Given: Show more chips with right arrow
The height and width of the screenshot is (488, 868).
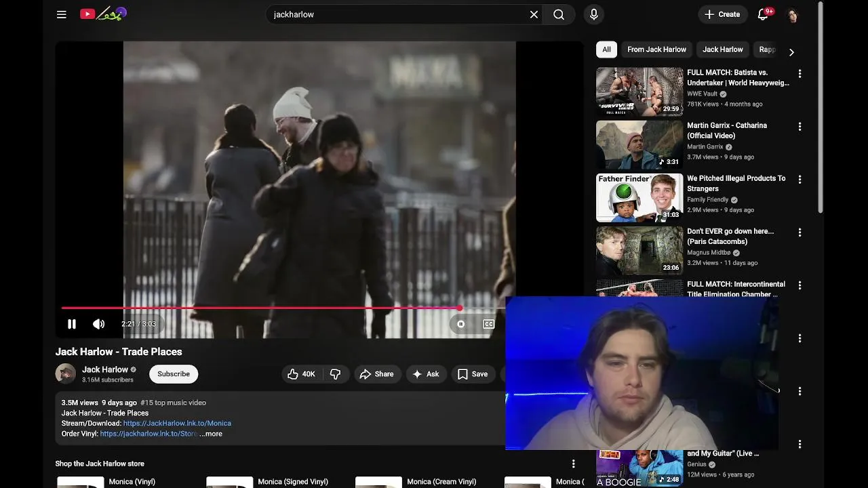Looking at the screenshot, I should pyautogui.click(x=791, y=52).
